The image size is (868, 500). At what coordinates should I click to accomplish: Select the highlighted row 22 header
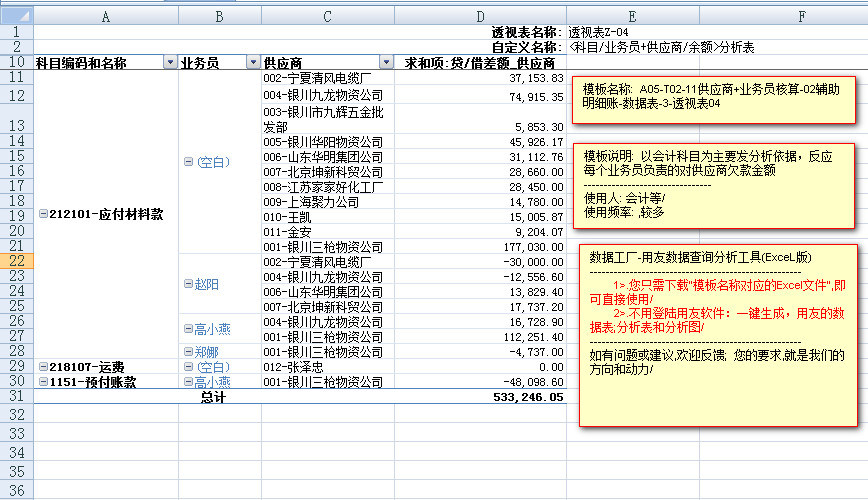tap(16, 261)
